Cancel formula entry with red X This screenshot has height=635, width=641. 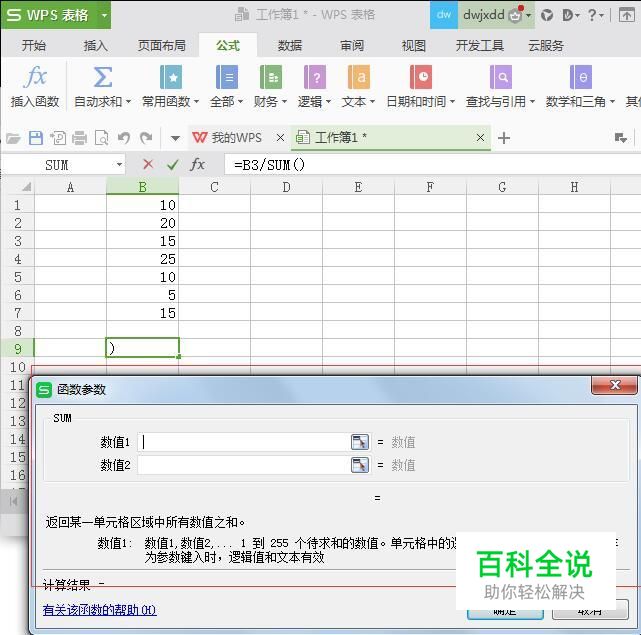(x=148, y=165)
